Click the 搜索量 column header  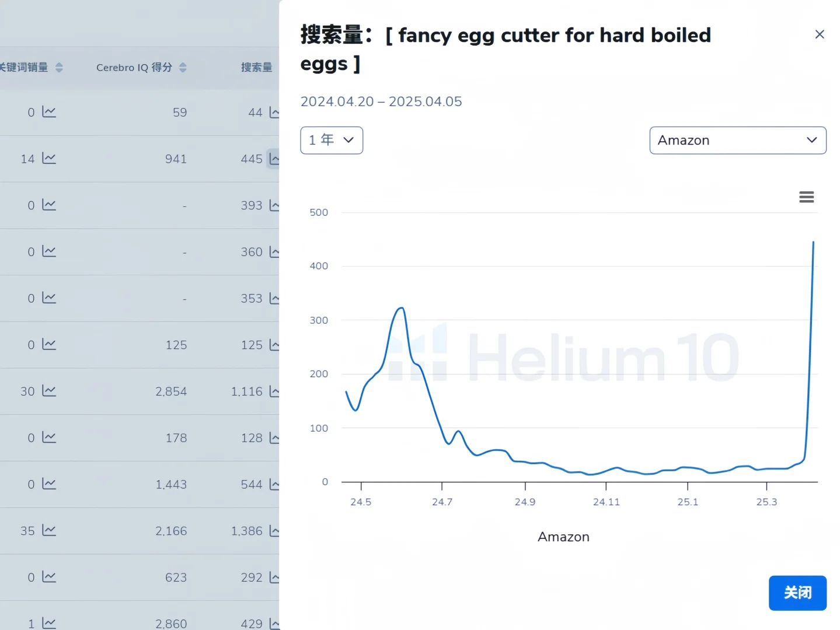click(257, 68)
